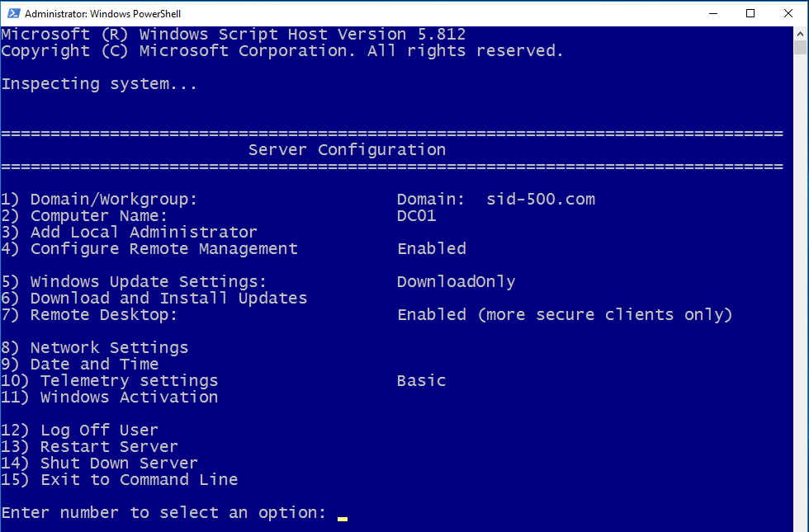809x532 pixels.
Task: Click the 'Windows Activation' option line
Action: 129,398
